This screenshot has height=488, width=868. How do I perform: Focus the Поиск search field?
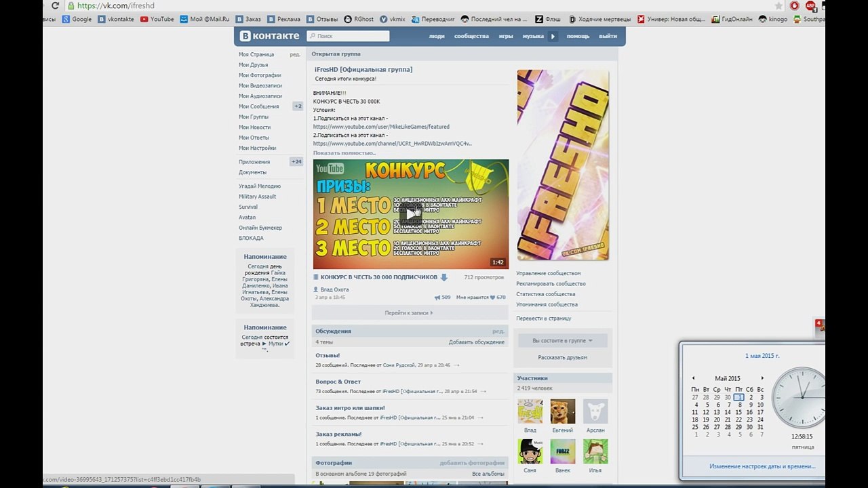click(x=348, y=36)
